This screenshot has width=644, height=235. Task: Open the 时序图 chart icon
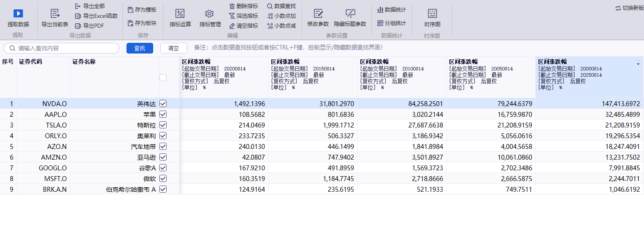(432, 13)
